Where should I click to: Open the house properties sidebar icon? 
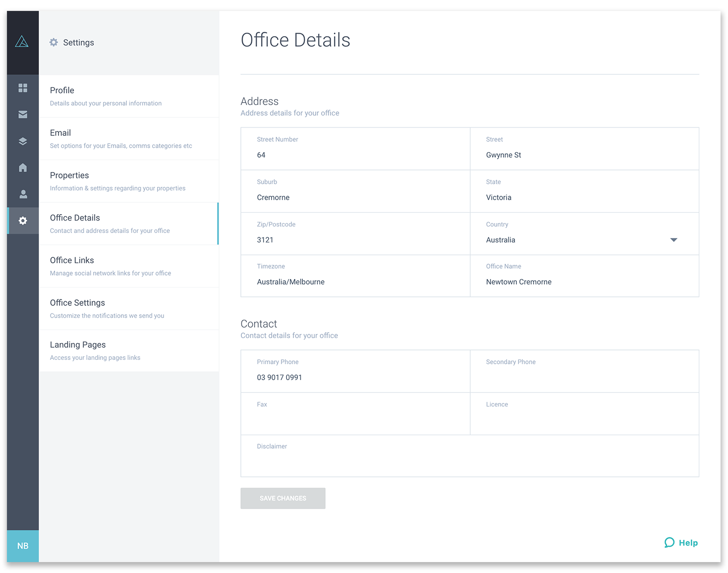[x=23, y=168]
